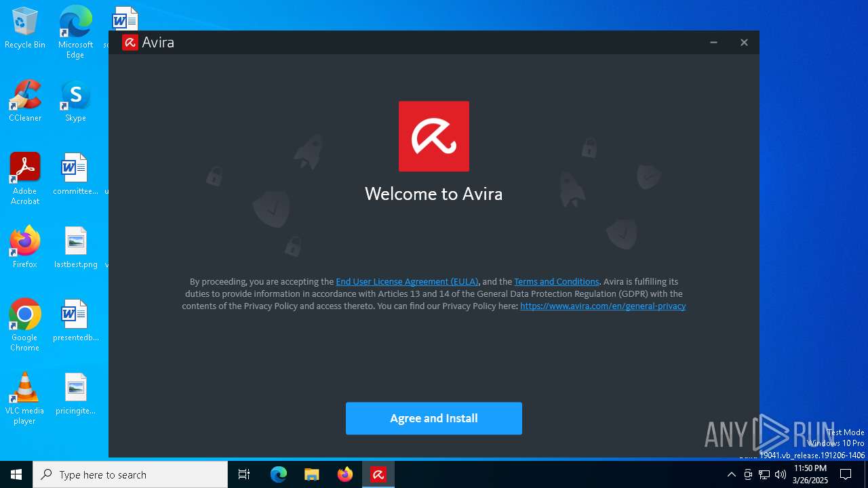
Task: Open Skype desktop shortcut
Action: click(75, 100)
